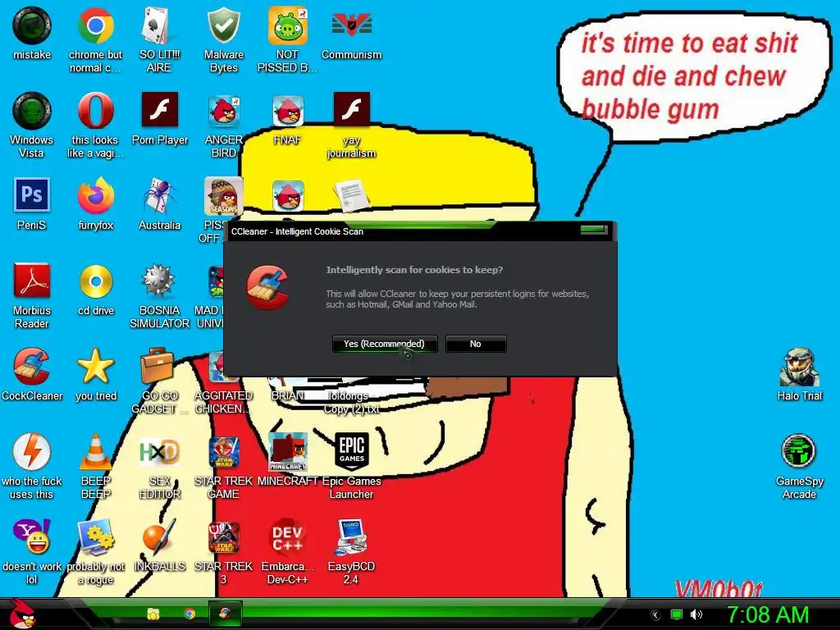Show hidden tray icons arrow
Image resolution: width=840 pixels, height=630 pixels.
(x=655, y=615)
